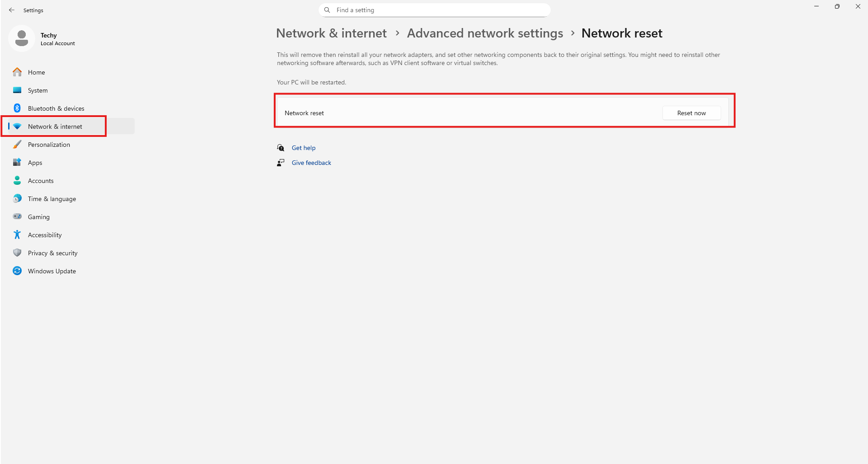Click the Accessibility figure icon

pyautogui.click(x=17, y=235)
